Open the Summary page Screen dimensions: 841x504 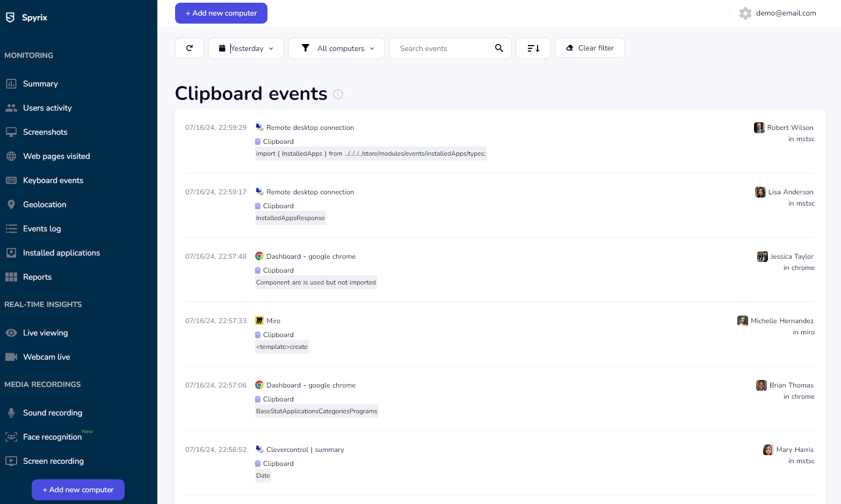pyautogui.click(x=40, y=84)
